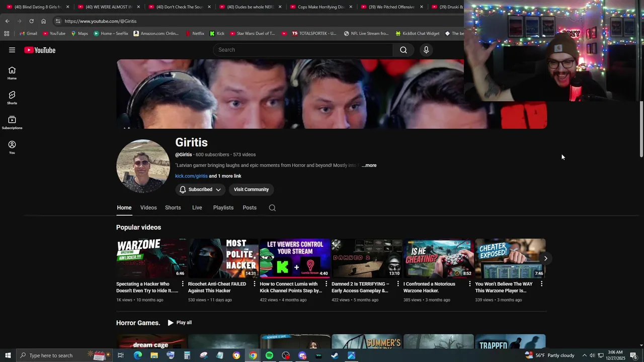Open Most Polite Hacker video thumbnail
644x362 pixels.
click(223, 258)
